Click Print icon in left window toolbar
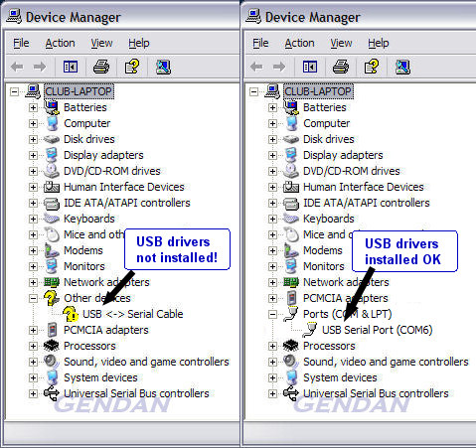This screenshot has height=448, width=476. tap(101, 67)
